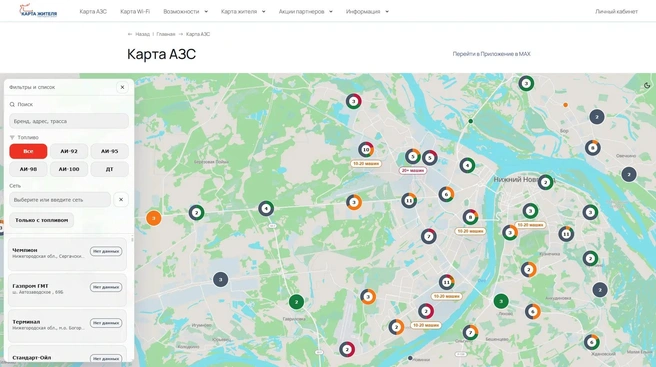Image resolution: width=656 pixels, height=367 pixels.
Task: Open the marker 2 with the red ring at the map's bottom
Action: click(x=347, y=349)
